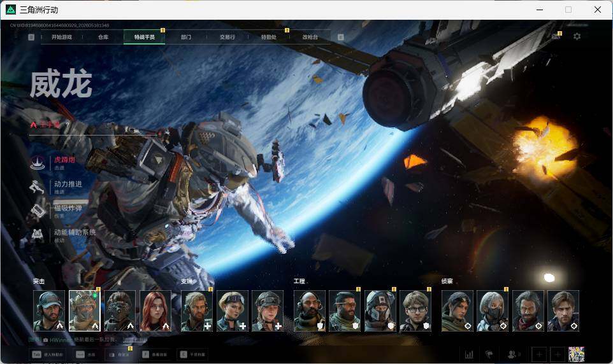Image resolution: width=613 pixels, height=364 pixels.
Task: Open the mail icon beside the gear
Action: pyautogui.click(x=556, y=36)
